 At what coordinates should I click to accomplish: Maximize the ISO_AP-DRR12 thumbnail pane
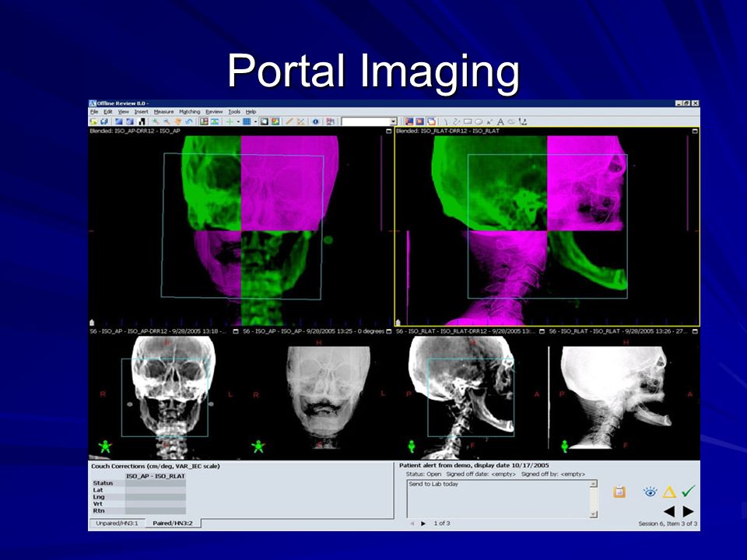[236, 331]
